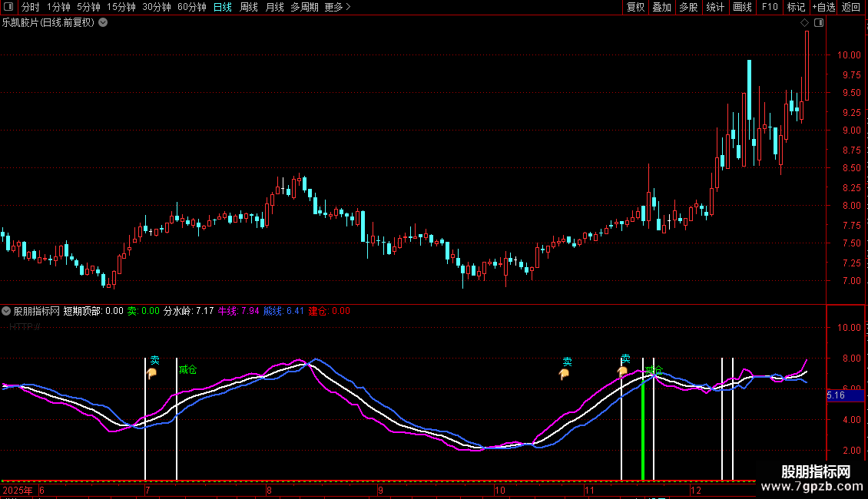Switch to 月线 monthly chart
The image size is (868, 499).
274,7
